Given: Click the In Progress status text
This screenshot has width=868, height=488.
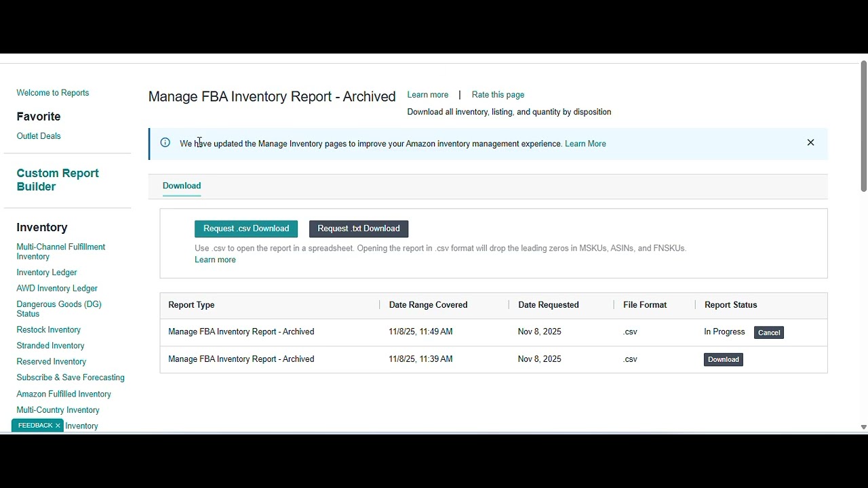Looking at the screenshot, I should click(724, 332).
